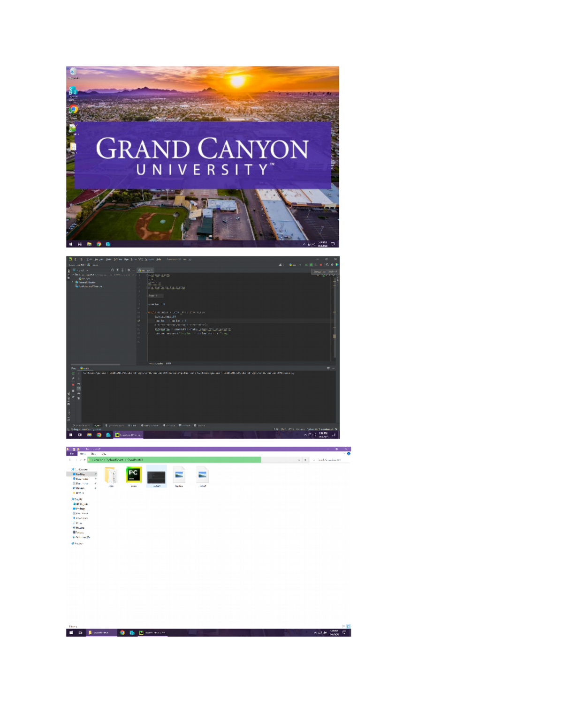563x728 pixels.
Task: Expand the address bar history dropdown
Action: [x=299, y=460]
